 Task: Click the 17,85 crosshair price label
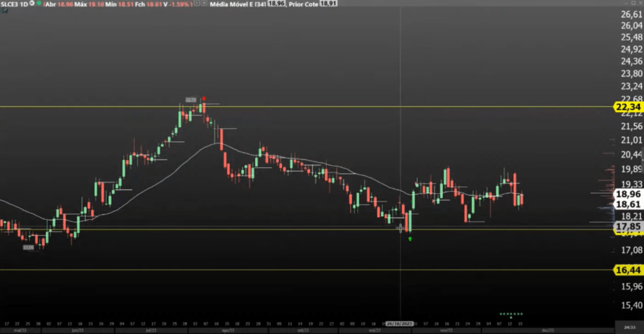628,227
